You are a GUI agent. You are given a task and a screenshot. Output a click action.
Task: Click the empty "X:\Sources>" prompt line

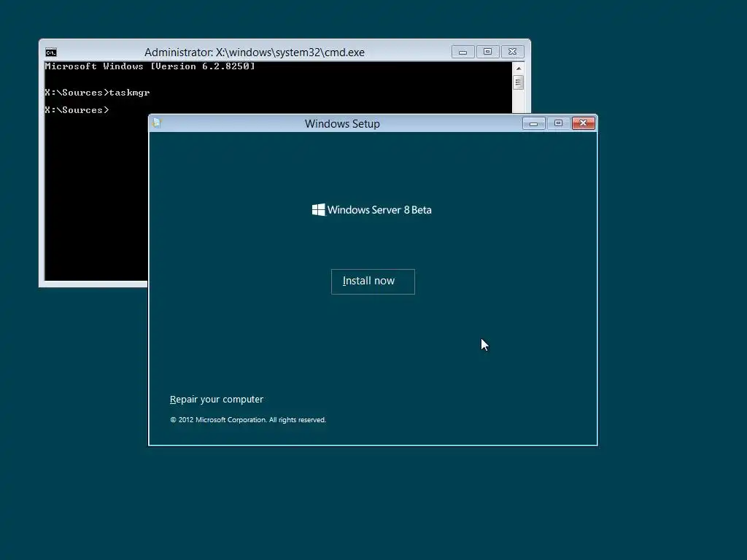tap(77, 110)
